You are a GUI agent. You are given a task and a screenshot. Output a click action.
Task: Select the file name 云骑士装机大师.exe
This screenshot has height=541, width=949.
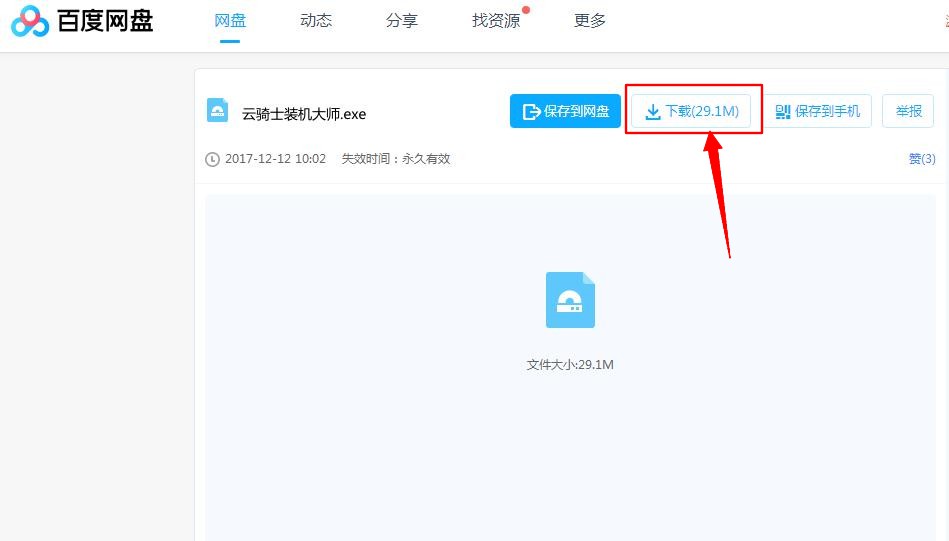coord(304,114)
